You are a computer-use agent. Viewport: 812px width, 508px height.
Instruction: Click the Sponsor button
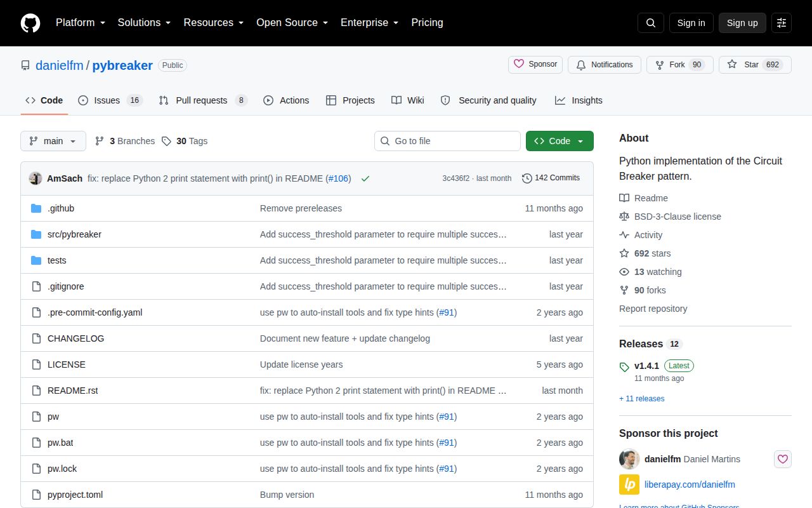pyautogui.click(x=535, y=65)
